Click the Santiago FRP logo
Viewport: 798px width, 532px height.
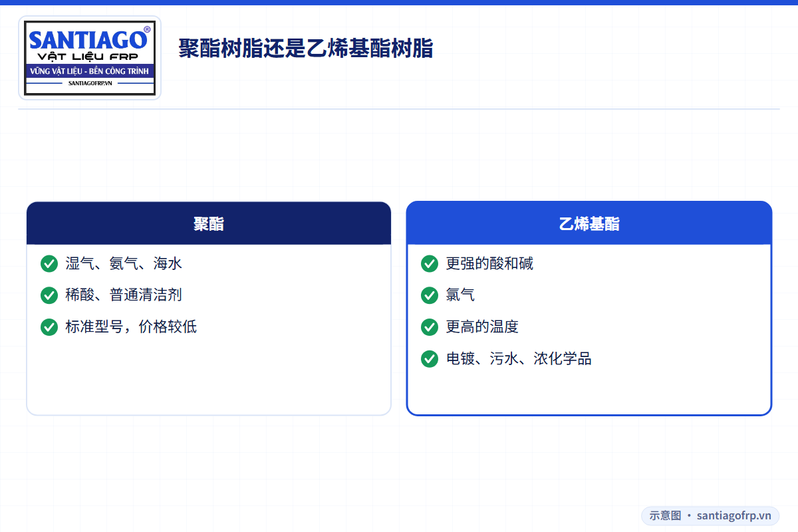tap(90, 58)
